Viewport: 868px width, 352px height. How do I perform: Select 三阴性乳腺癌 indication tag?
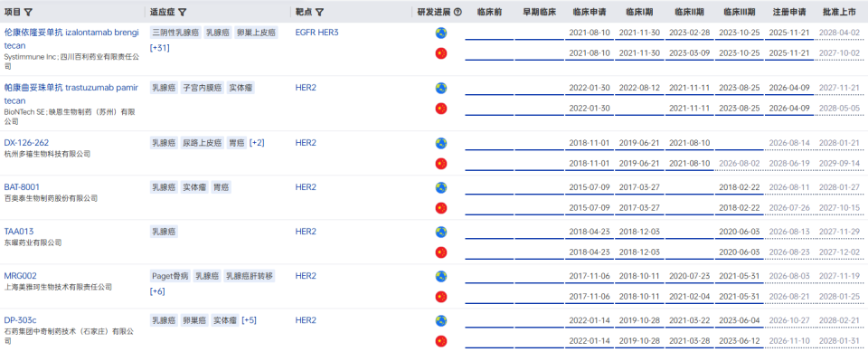click(x=175, y=33)
